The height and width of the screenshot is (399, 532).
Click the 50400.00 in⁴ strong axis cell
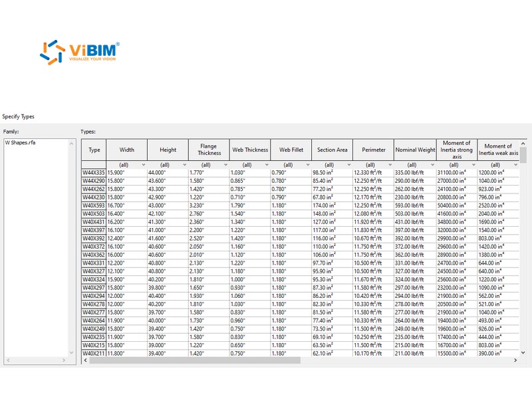(x=457, y=205)
